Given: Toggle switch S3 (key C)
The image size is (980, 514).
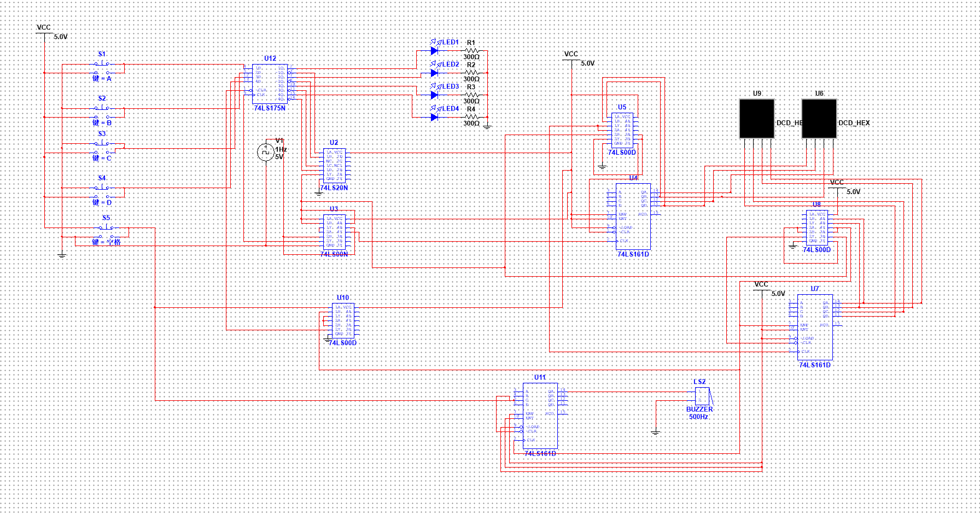Looking at the screenshot, I should [102, 148].
